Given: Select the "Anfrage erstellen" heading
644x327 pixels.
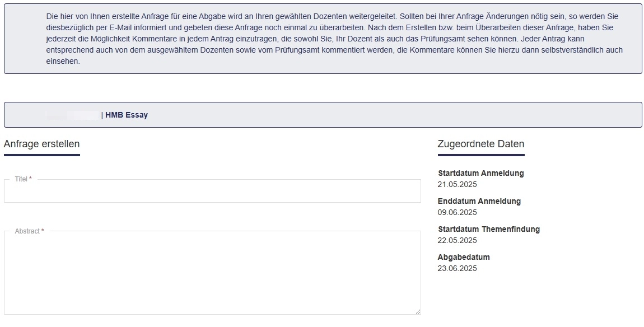Looking at the screenshot, I should pyautogui.click(x=41, y=144).
